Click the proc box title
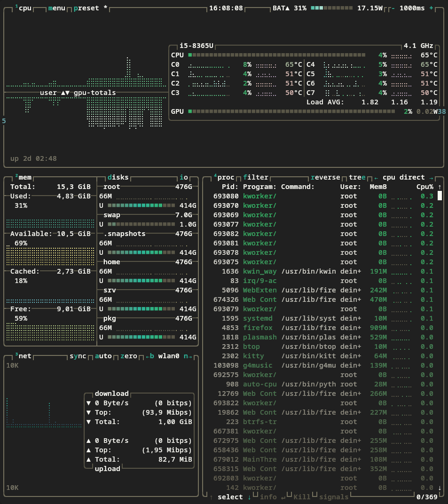This screenshot has height=504, width=448. [x=224, y=177]
